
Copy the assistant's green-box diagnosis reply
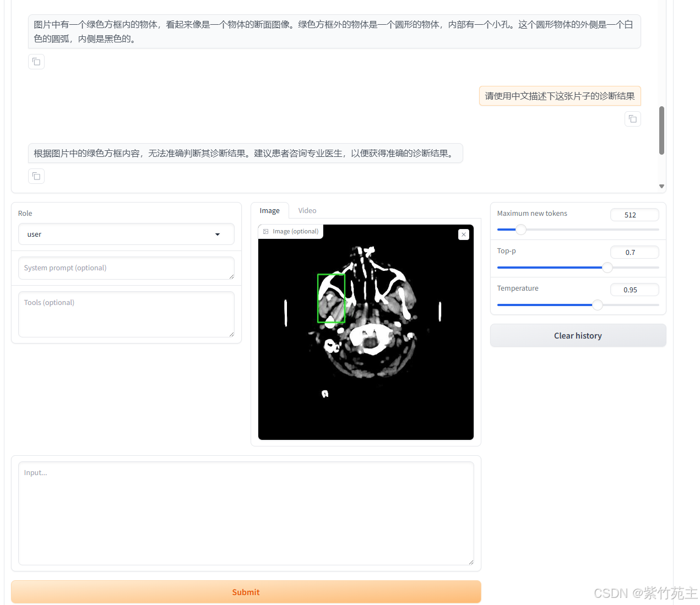pos(36,176)
